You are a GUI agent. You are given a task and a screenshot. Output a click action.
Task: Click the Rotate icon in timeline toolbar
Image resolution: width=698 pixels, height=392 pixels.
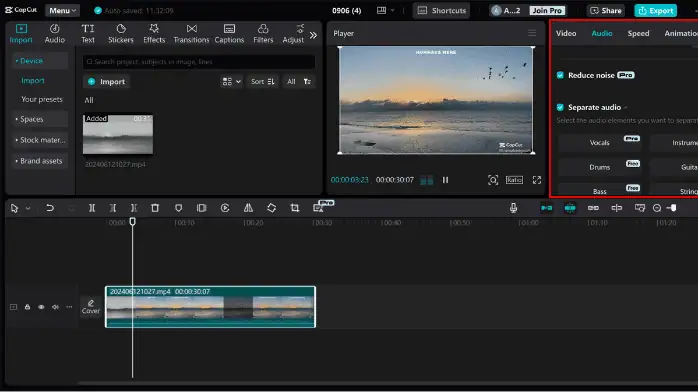pyautogui.click(x=272, y=208)
